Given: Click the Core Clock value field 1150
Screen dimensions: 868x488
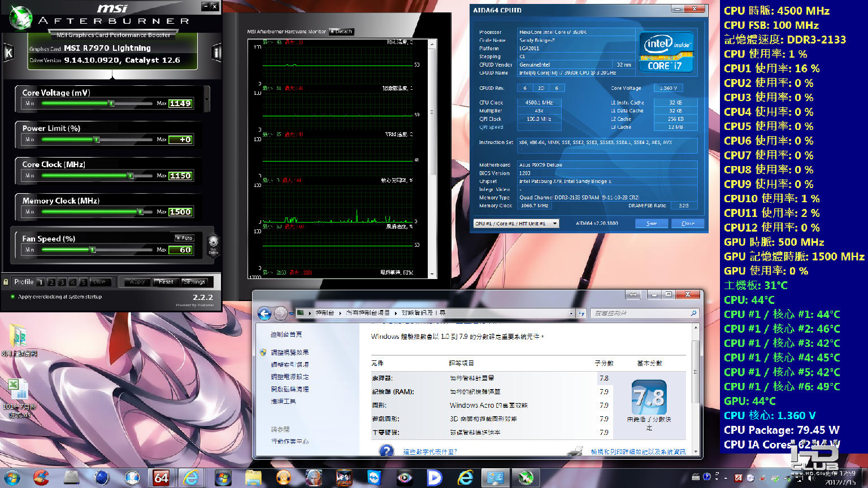Looking at the screenshot, I should click(181, 176).
